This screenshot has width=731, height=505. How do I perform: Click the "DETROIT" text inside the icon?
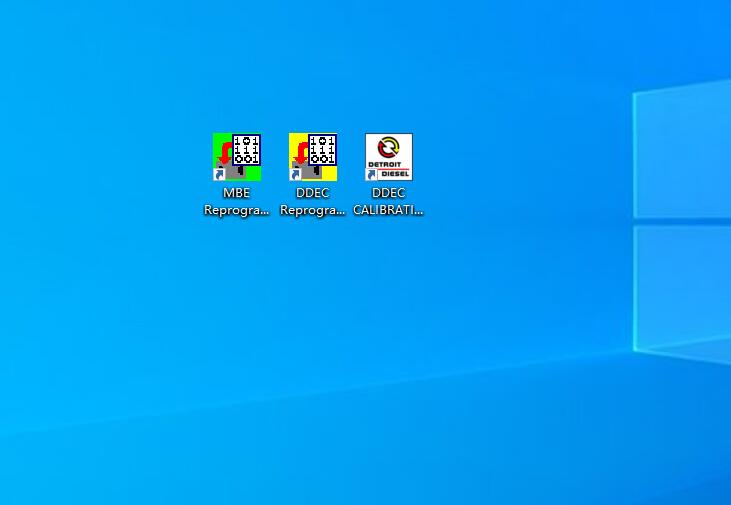point(384,164)
